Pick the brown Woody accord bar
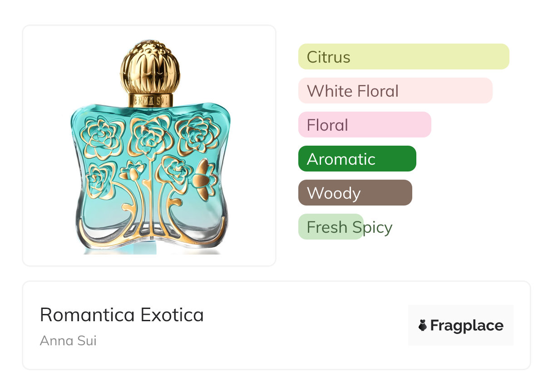The height and width of the screenshot is (392, 553). point(355,193)
